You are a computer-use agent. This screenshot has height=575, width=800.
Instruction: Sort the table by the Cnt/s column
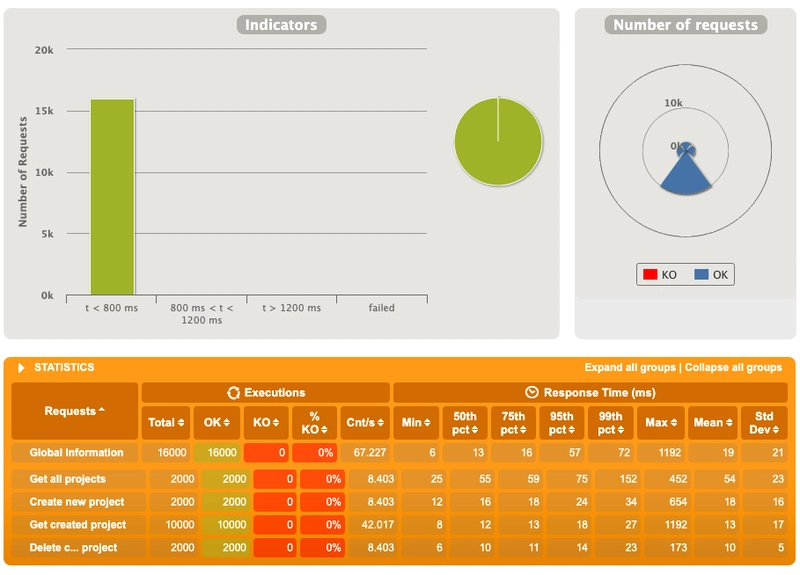[x=363, y=423]
